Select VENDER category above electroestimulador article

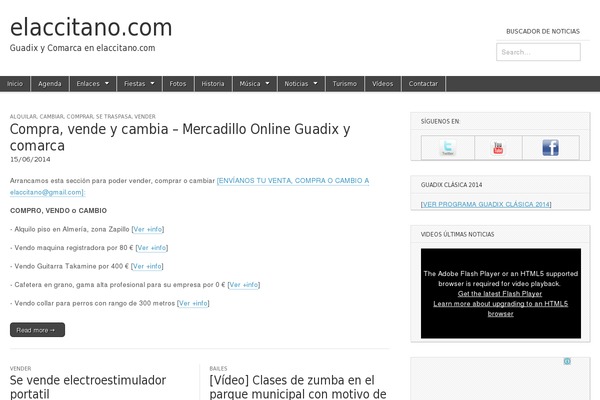pos(21,369)
